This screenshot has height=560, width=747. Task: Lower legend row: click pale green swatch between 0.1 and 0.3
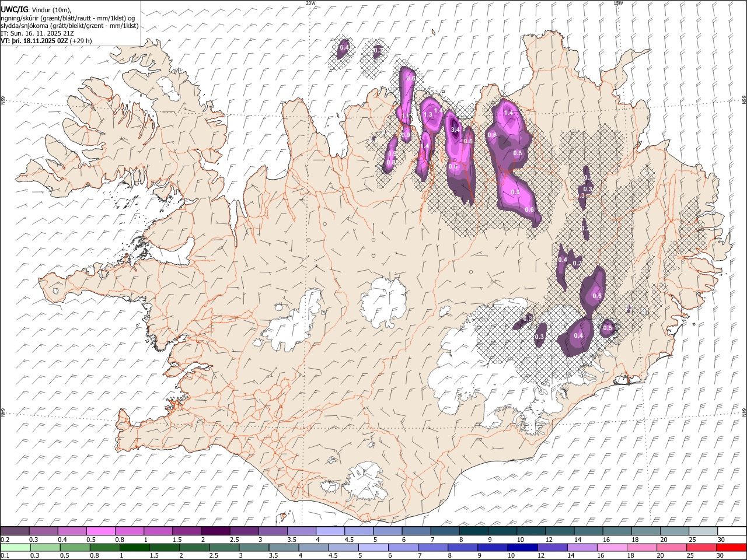pos(15,547)
